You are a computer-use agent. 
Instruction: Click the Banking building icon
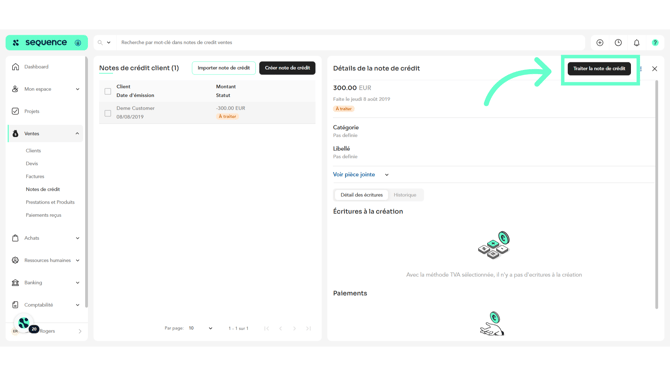(15, 282)
